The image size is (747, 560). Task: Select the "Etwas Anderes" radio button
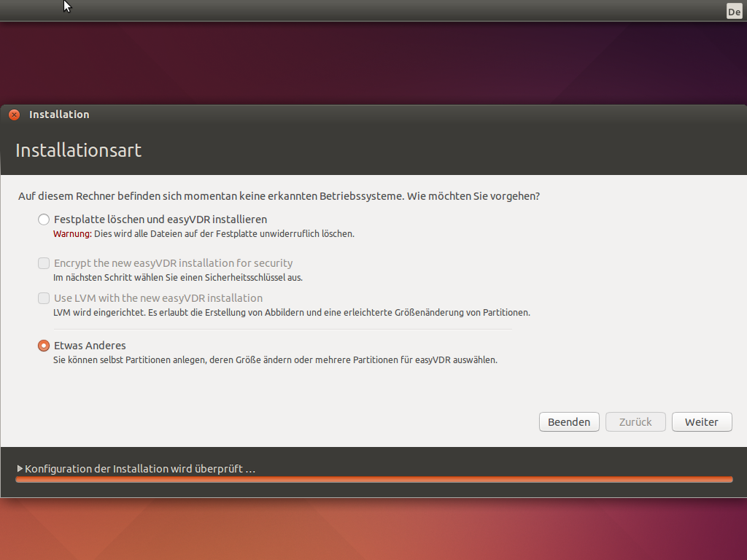44,346
